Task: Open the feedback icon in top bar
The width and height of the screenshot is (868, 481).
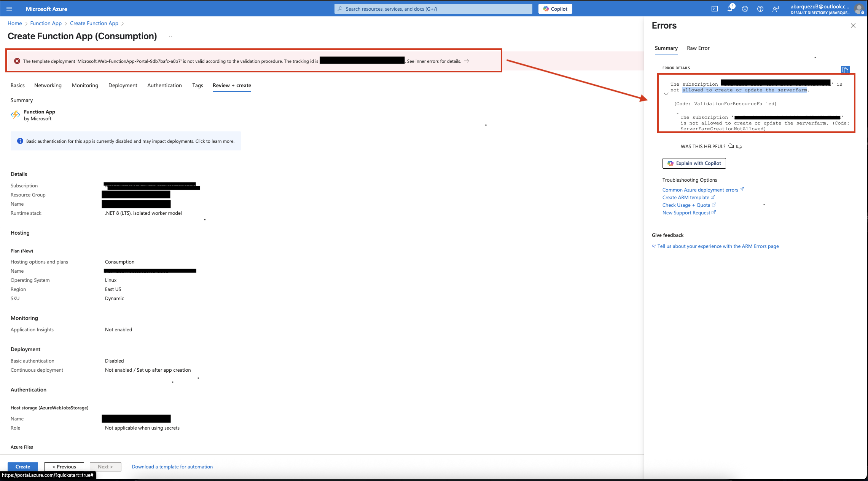Action: click(776, 9)
